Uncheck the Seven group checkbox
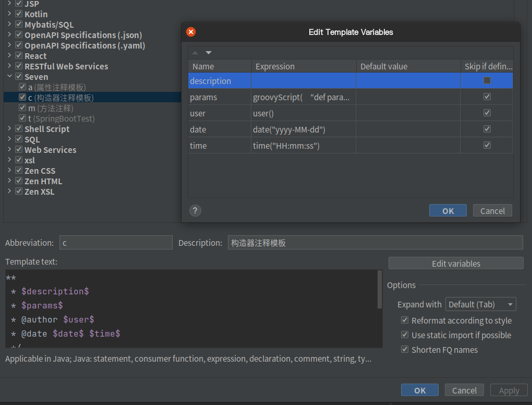This screenshot has width=532, height=405. click(x=19, y=76)
